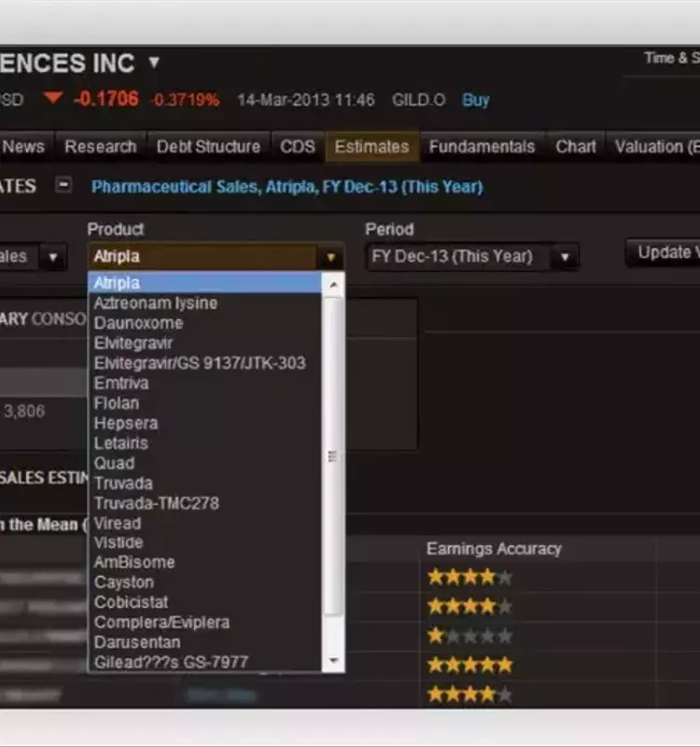700x747 pixels.
Task: Choose Aztreonam lysine from the list
Action: 204,303
